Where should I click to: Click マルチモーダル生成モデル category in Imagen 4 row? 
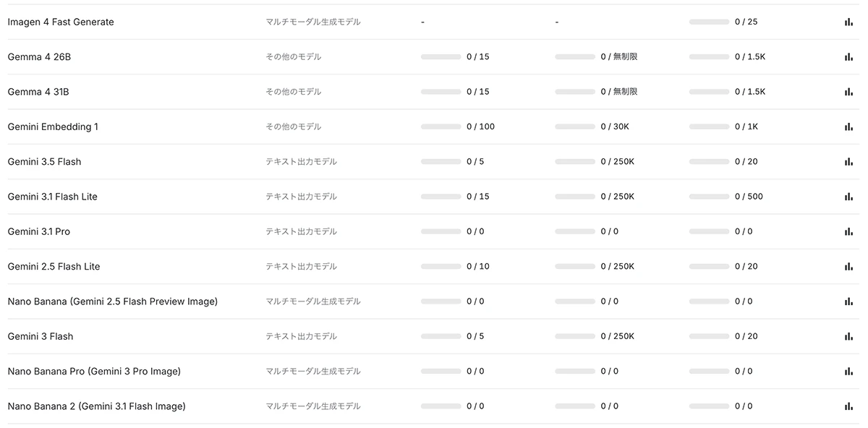pos(313,22)
